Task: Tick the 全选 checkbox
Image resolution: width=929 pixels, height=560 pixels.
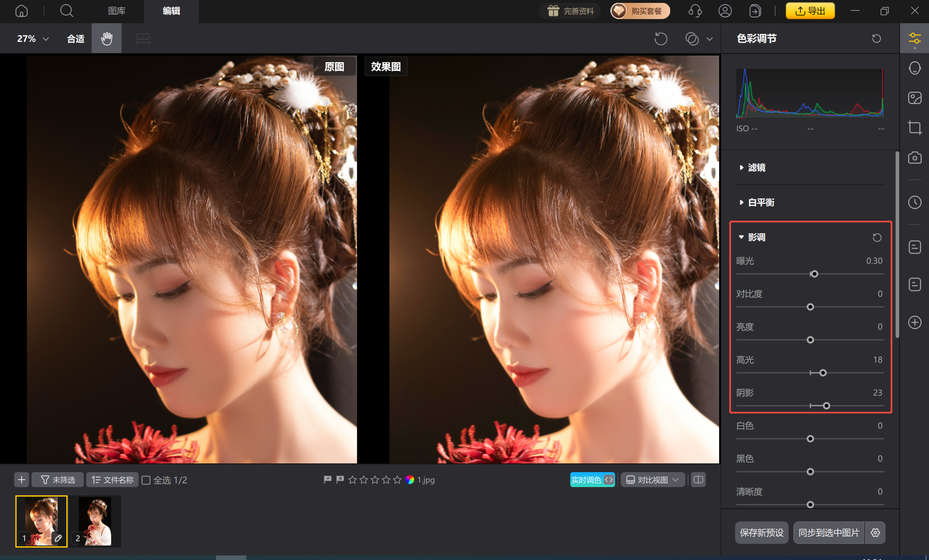Action: (146, 480)
